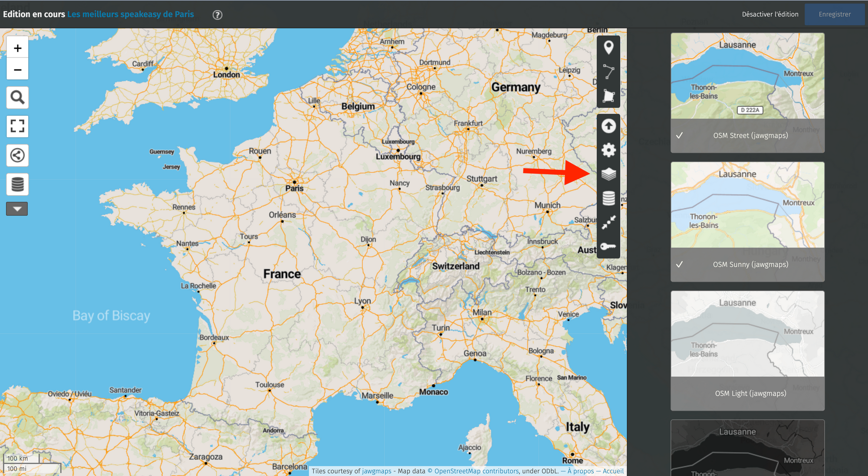Screen dimensions: 868x476
Task: Expand more controls arrow below left toolbar
Action: click(17, 209)
